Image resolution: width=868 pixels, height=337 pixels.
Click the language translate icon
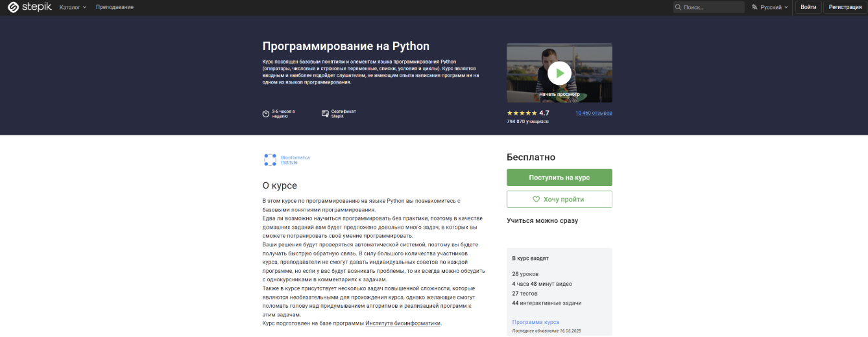pyautogui.click(x=754, y=7)
